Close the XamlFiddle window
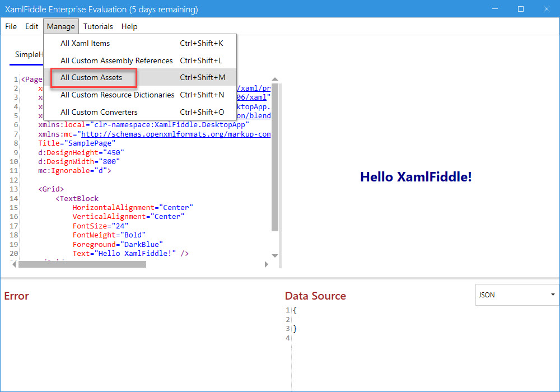Viewport: 560px width, 392px height. pos(547,9)
